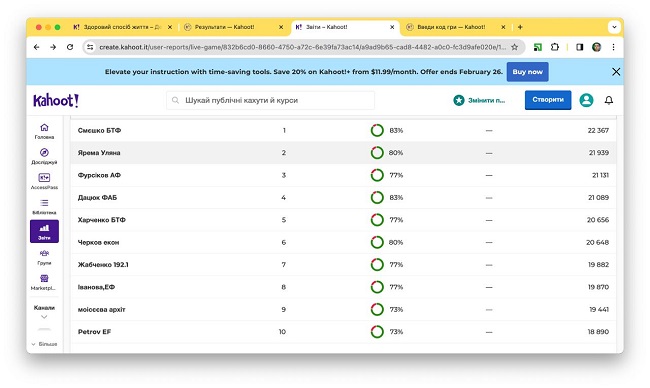Open the Бібліотека library sidebar icon
Image resolution: width=650 pixels, height=388 pixels.
[44, 206]
